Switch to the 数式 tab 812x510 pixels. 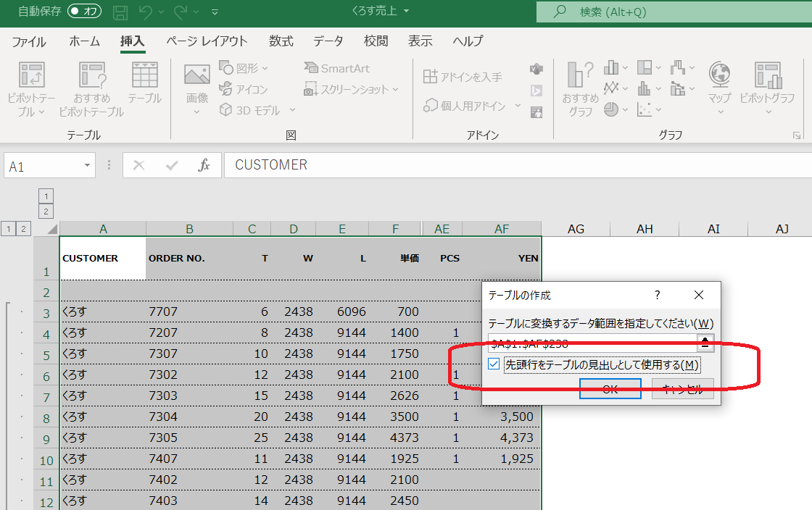pos(281,41)
